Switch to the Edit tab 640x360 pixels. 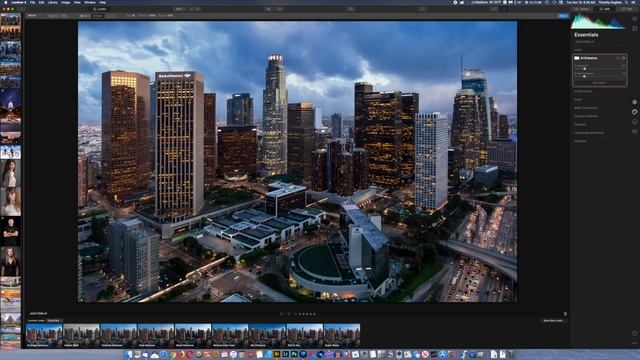605,9
